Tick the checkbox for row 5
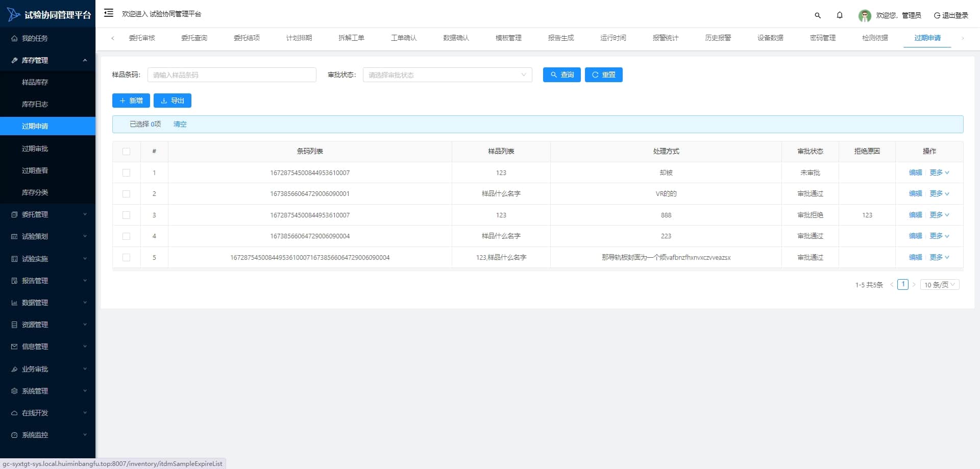 pyautogui.click(x=127, y=258)
